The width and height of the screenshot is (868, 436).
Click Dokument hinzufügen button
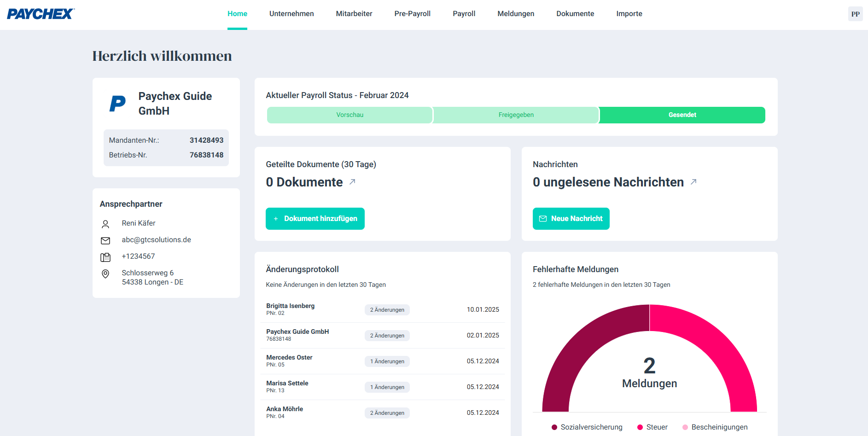tap(315, 219)
